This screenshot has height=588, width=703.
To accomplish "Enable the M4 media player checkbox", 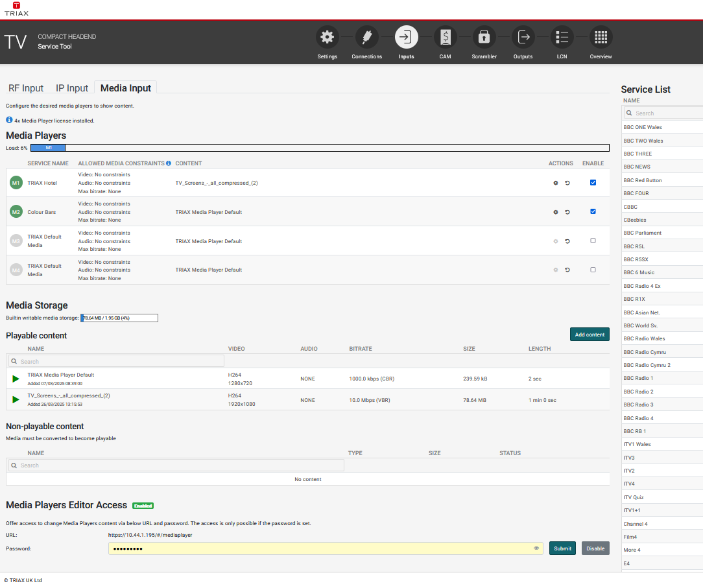I will (593, 270).
